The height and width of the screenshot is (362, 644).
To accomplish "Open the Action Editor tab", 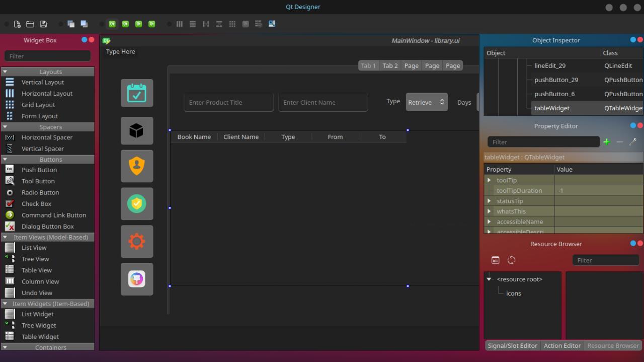I will (x=562, y=345).
